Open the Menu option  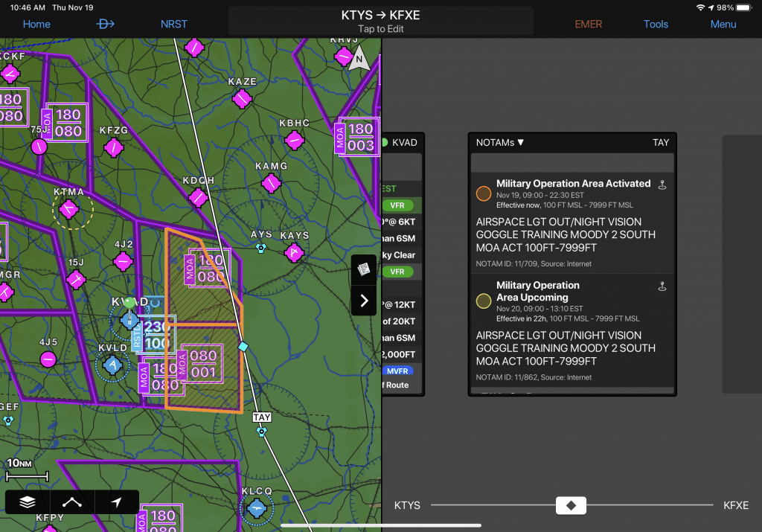[x=723, y=24]
